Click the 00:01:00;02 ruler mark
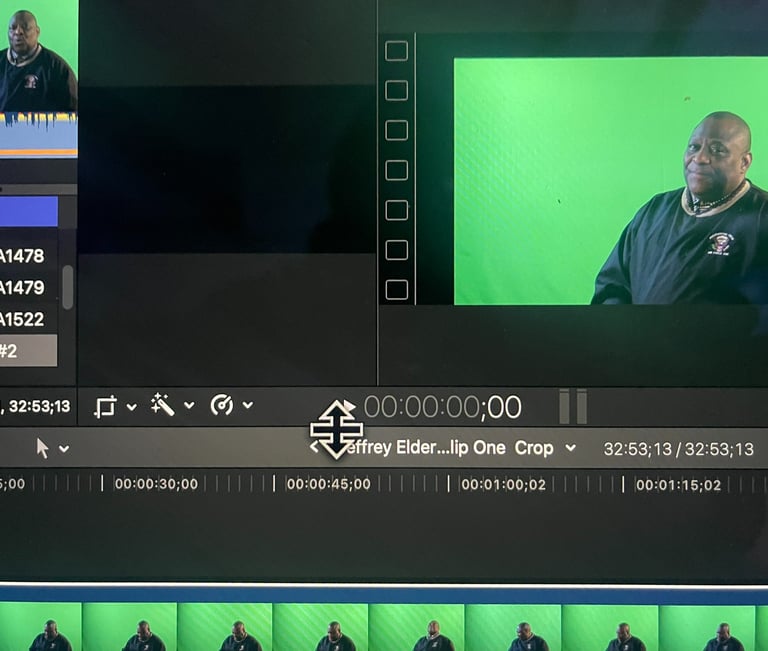This screenshot has height=651, width=768. coord(503,485)
